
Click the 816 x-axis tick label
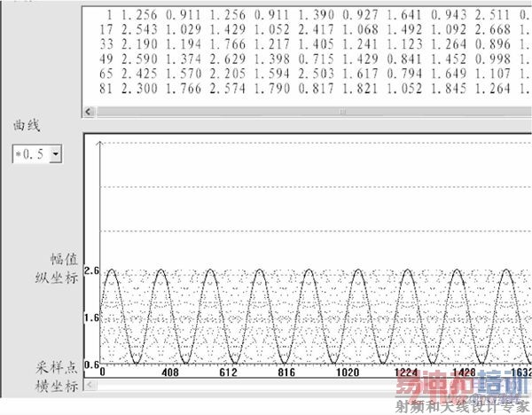tap(286, 372)
